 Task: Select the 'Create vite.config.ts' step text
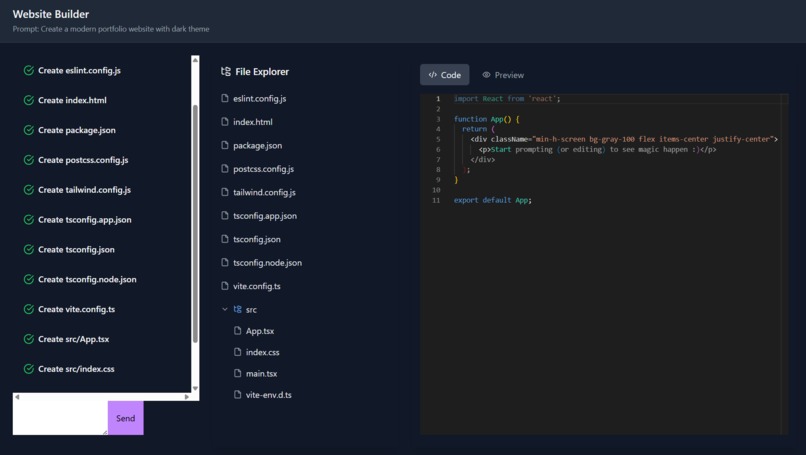[x=77, y=309]
